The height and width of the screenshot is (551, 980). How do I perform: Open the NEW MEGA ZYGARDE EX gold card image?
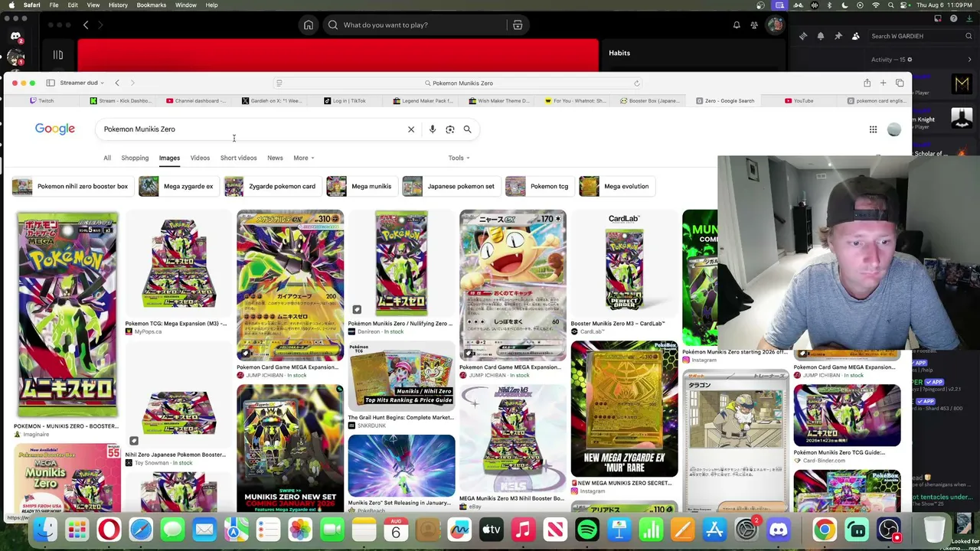click(624, 409)
